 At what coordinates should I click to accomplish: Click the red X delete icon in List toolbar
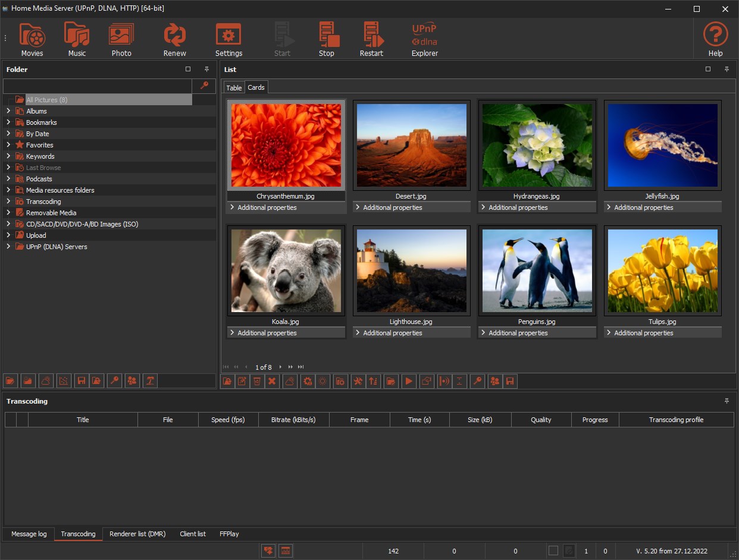point(272,382)
